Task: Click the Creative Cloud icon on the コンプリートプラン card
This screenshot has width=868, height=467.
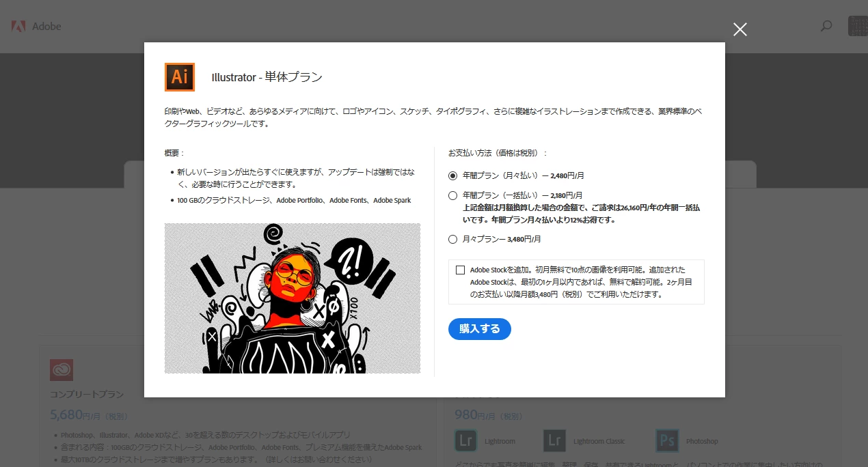Action: coord(62,370)
